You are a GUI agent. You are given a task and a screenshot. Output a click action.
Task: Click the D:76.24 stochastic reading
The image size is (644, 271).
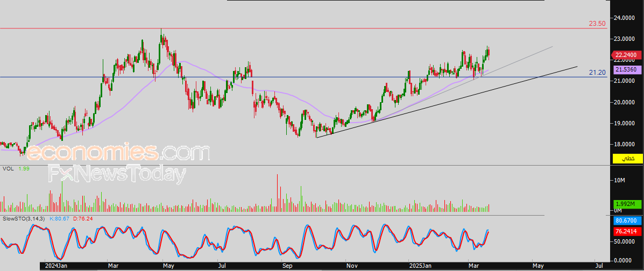pos(82,218)
